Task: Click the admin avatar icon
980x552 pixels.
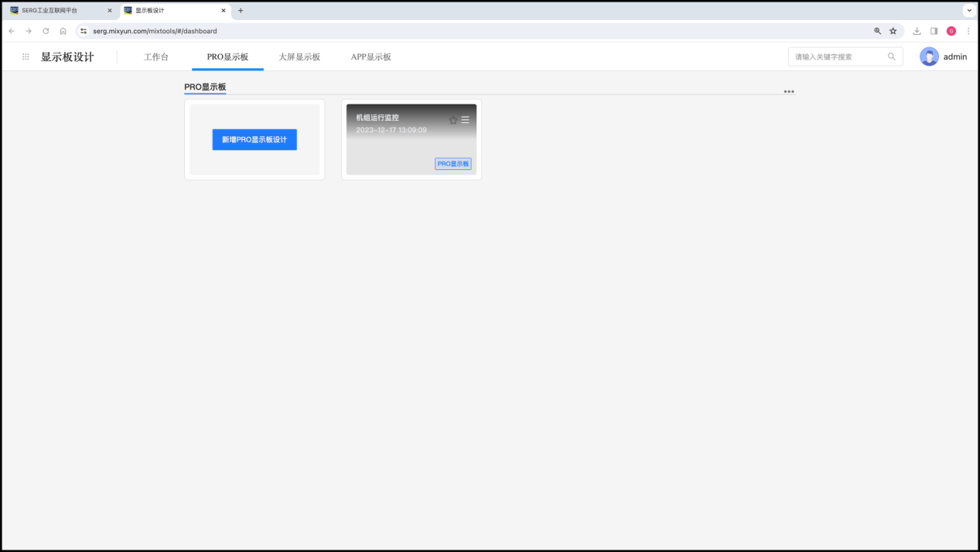Action: pyautogui.click(x=929, y=56)
